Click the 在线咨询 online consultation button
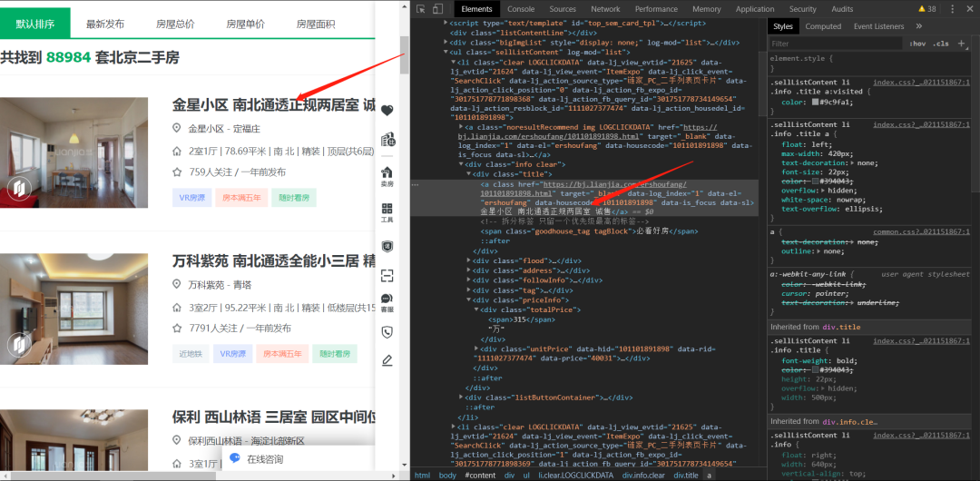 point(265,459)
